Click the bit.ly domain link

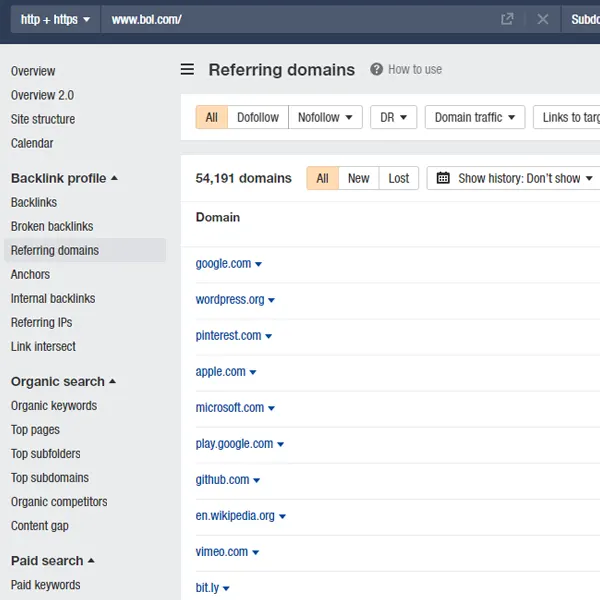(x=207, y=587)
